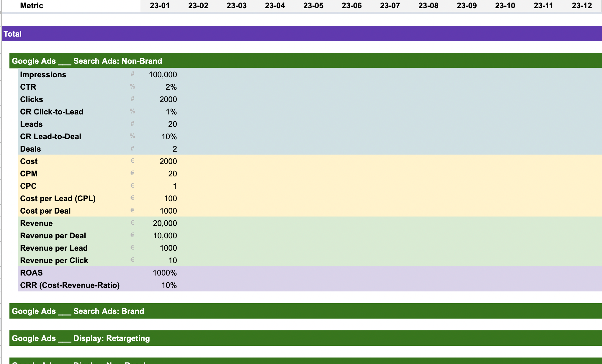This screenshot has width=602, height=364.
Task: Click the 23-08 month column header
Action: [x=428, y=6]
